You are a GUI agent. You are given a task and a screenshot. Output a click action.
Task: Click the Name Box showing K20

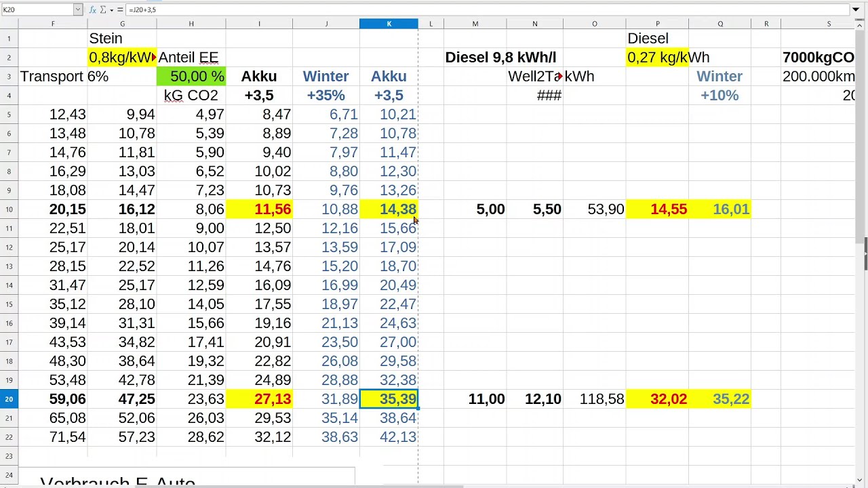click(x=37, y=9)
